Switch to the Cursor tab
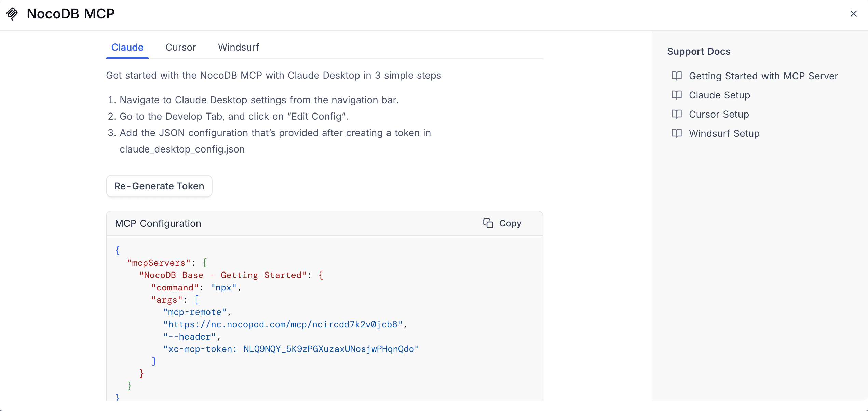The height and width of the screenshot is (411, 868). (180, 47)
